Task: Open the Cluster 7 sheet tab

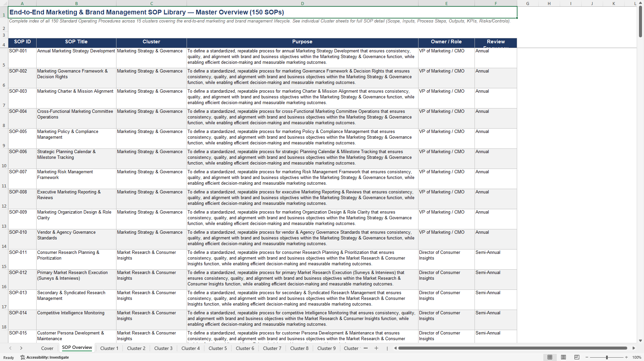Action: (x=272, y=348)
